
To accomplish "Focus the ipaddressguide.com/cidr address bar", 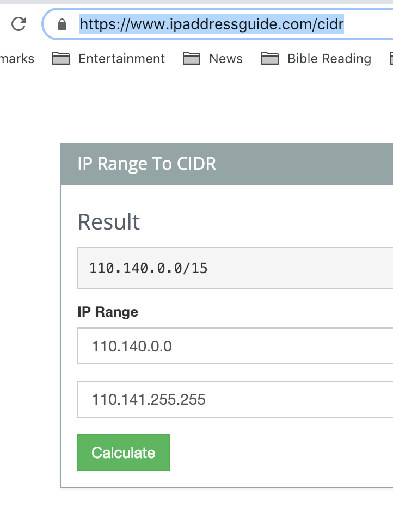I will [218, 24].
